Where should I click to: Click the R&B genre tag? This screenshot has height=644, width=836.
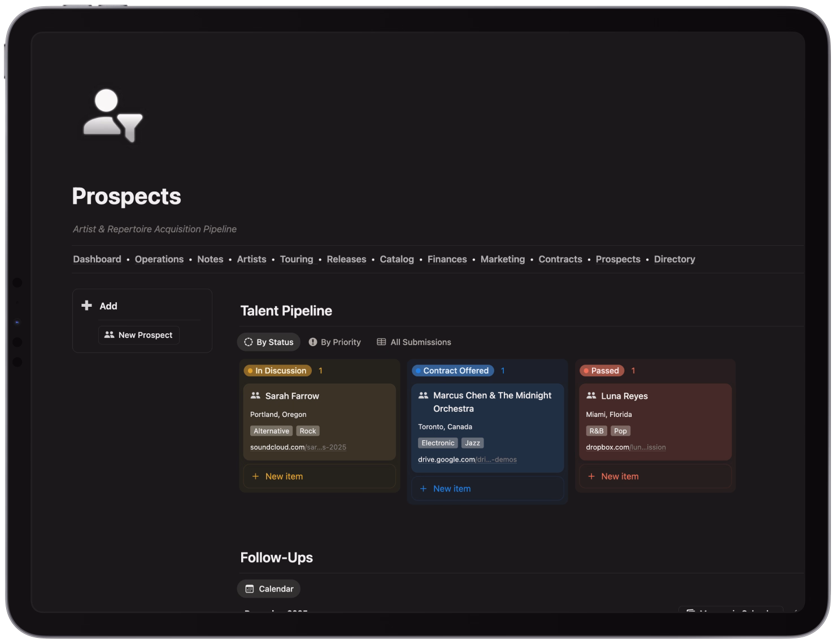point(596,431)
